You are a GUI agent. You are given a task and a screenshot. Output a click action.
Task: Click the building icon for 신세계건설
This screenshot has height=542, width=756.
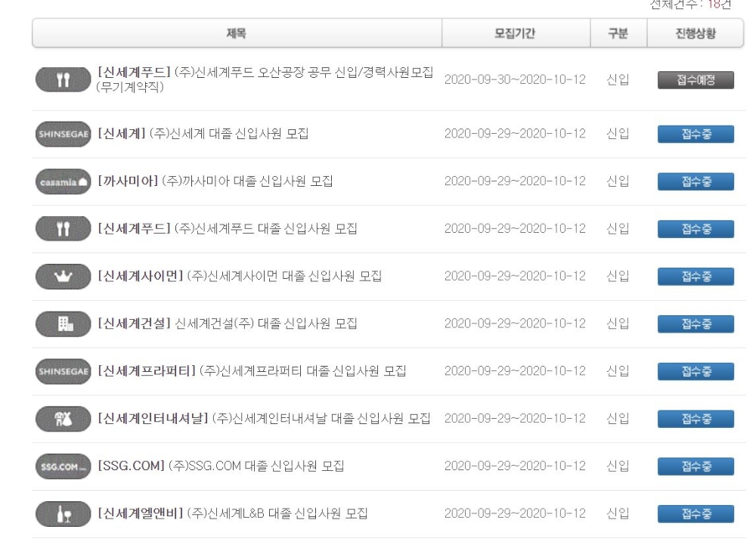click(x=64, y=324)
